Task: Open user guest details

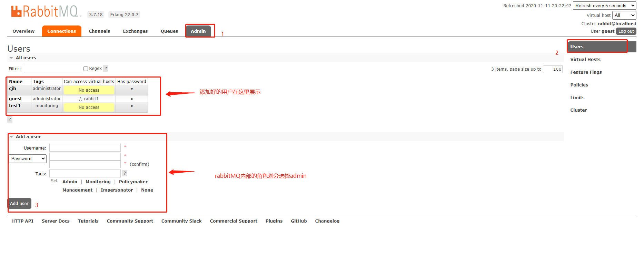Action: 15,99
